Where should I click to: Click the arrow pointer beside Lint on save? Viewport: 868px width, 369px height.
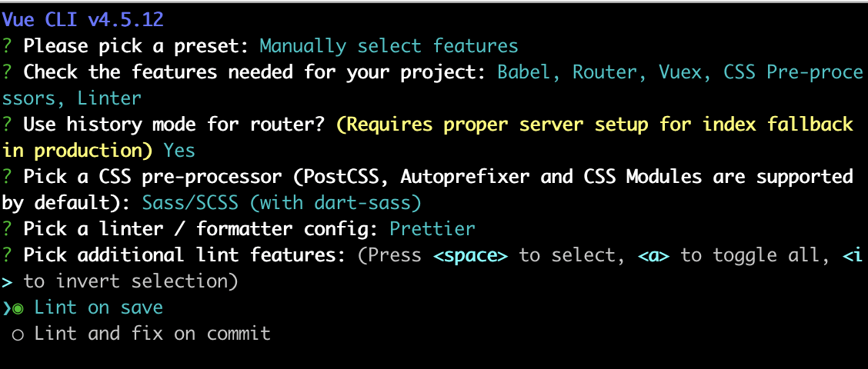click(6, 309)
